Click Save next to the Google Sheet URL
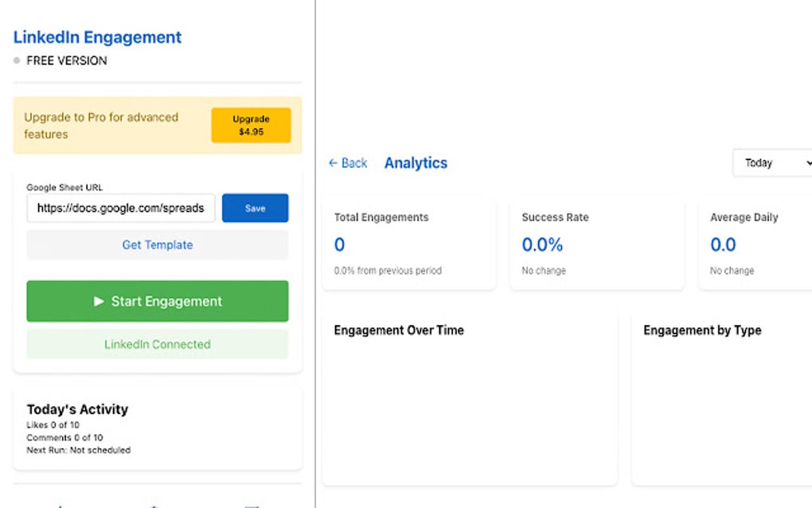The image size is (812, 508). coord(255,208)
